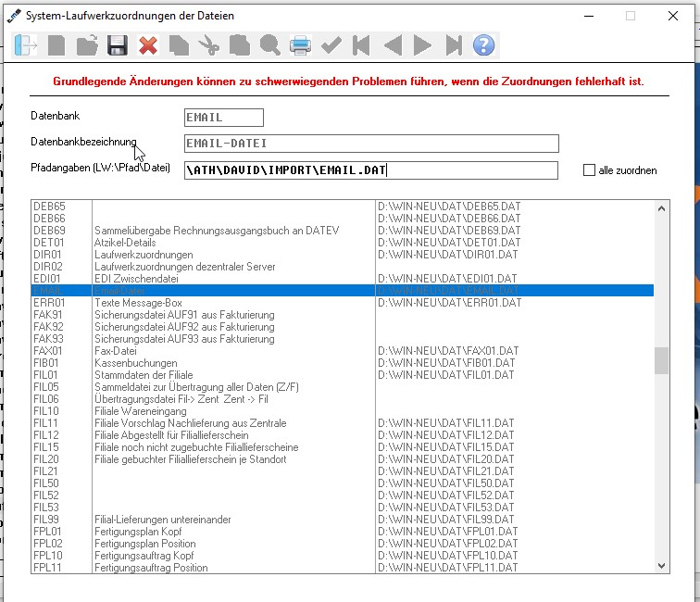Copy using the double-page icon
The image size is (700, 602).
point(179,45)
